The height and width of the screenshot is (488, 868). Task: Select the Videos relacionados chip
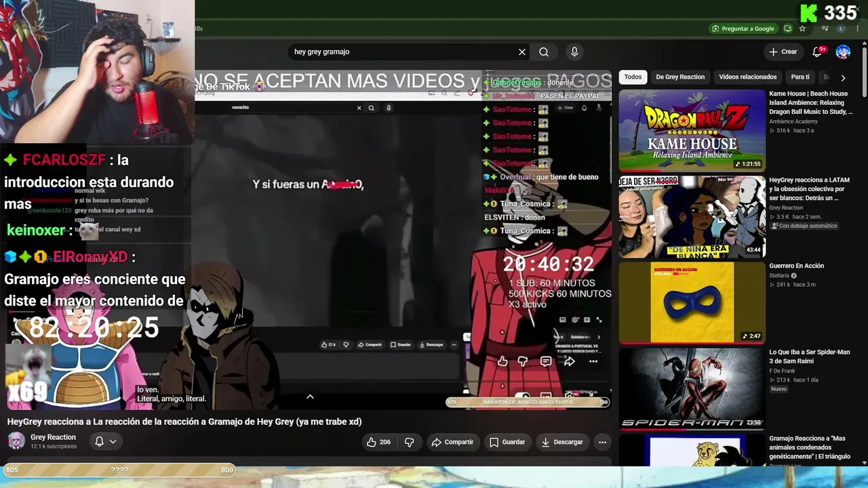748,77
